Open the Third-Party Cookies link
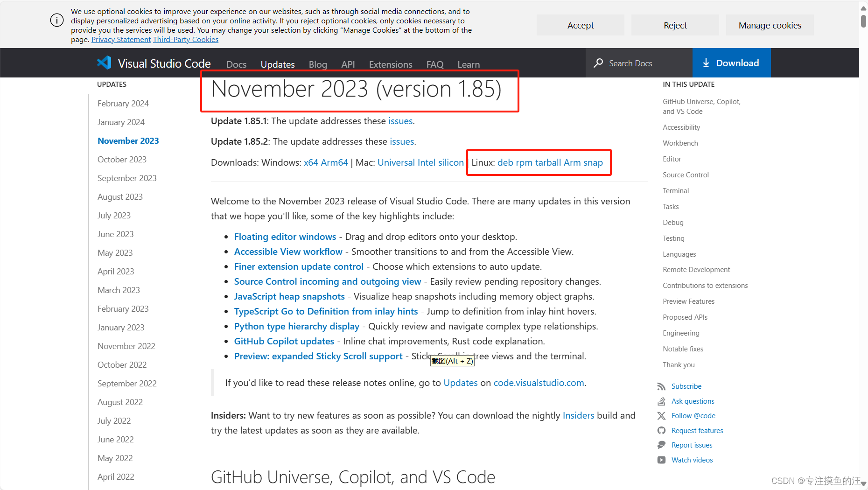 (186, 39)
